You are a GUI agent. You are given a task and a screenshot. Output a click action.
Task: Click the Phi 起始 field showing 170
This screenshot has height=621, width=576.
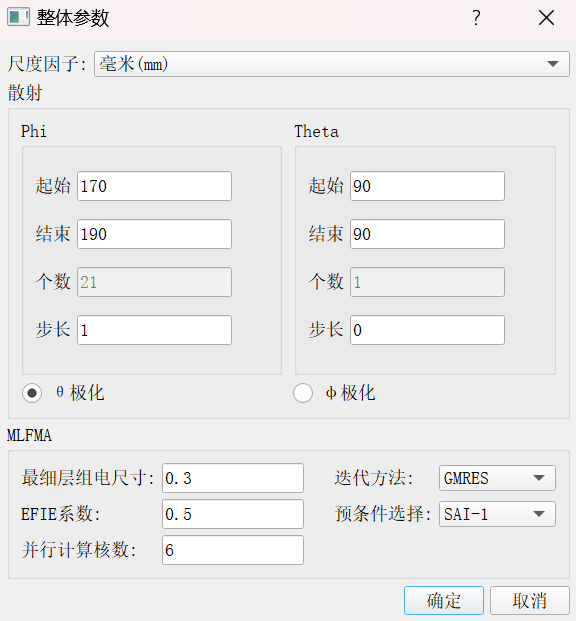(x=154, y=186)
